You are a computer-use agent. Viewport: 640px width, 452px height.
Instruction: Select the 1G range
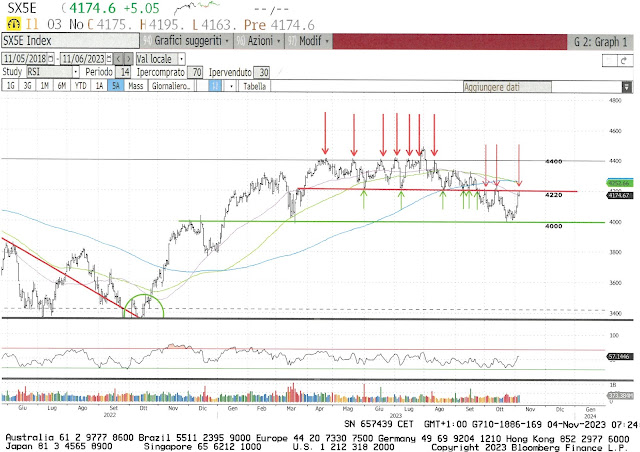point(11,86)
